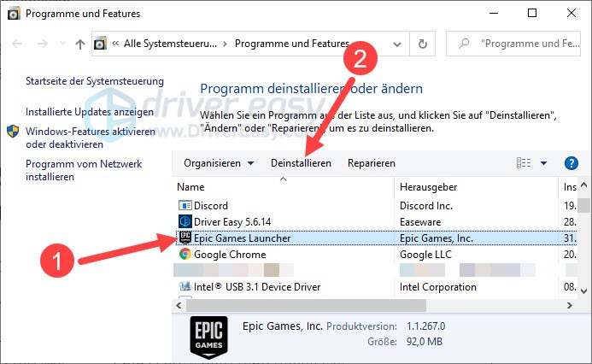Viewport: 592px width, 364px height.
Task: Click the shield icon beside Windows-Features
Action: pyautogui.click(x=13, y=132)
